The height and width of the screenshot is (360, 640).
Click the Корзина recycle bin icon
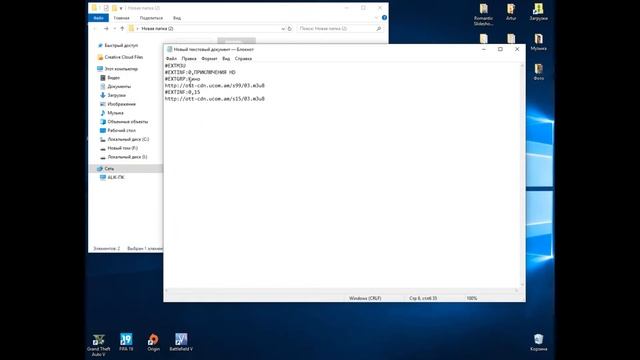[538, 342]
